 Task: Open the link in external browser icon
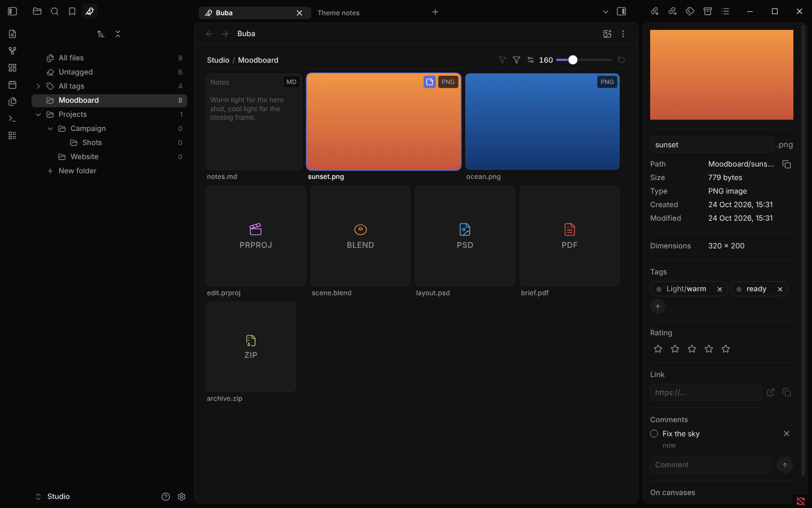tap(771, 392)
